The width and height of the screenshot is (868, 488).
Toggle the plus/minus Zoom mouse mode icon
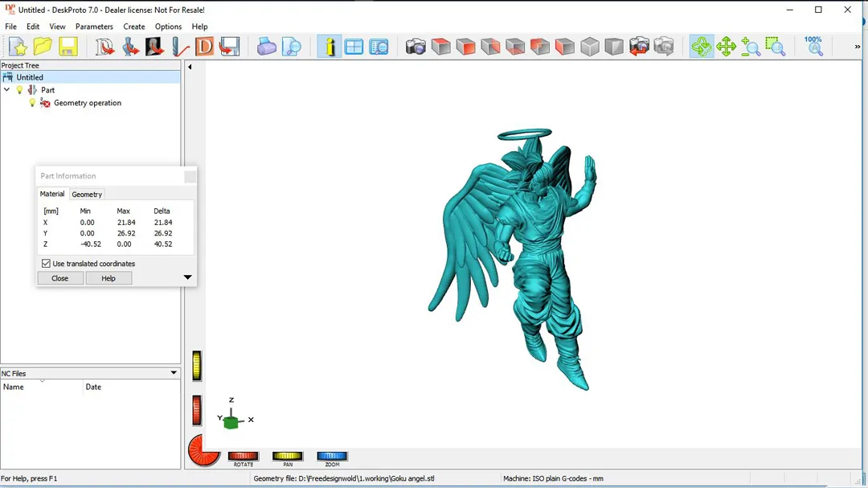click(751, 47)
